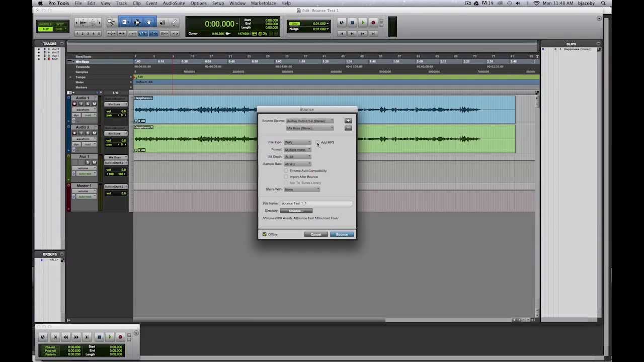The width and height of the screenshot is (644, 362).
Task: Open the File menu
Action: 78,3
